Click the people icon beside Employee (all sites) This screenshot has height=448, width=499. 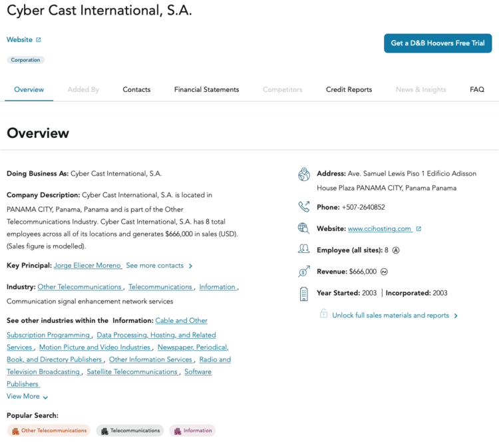click(x=303, y=249)
